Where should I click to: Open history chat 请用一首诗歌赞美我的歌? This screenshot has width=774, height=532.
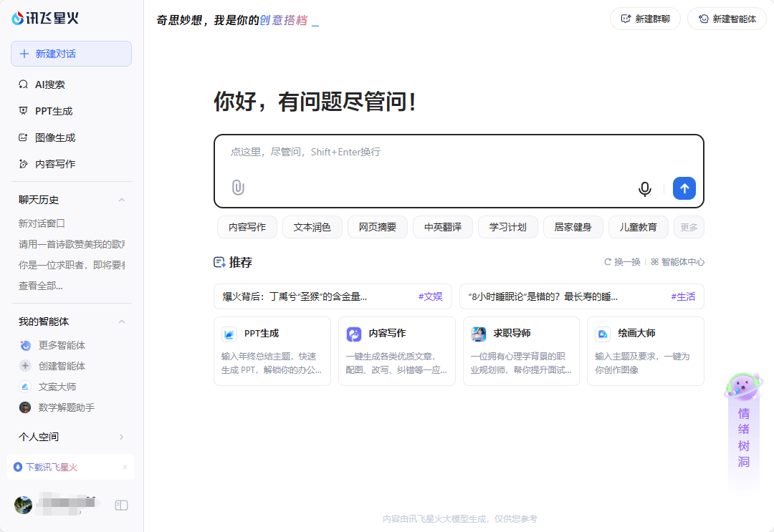pos(72,244)
